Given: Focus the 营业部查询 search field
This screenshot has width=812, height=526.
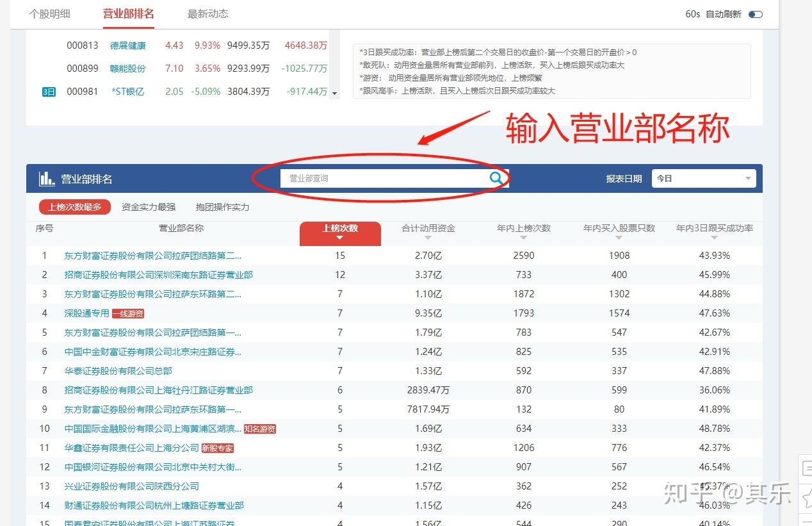Looking at the screenshot, I should [x=384, y=178].
